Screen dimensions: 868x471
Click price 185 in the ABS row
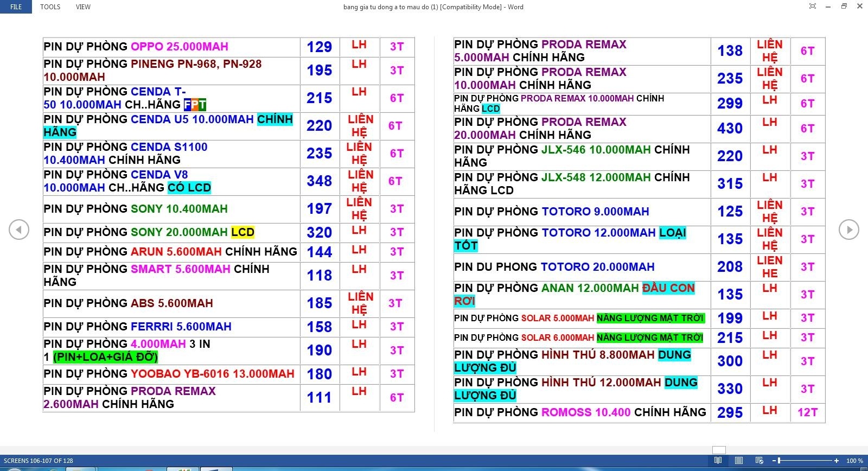click(x=320, y=303)
